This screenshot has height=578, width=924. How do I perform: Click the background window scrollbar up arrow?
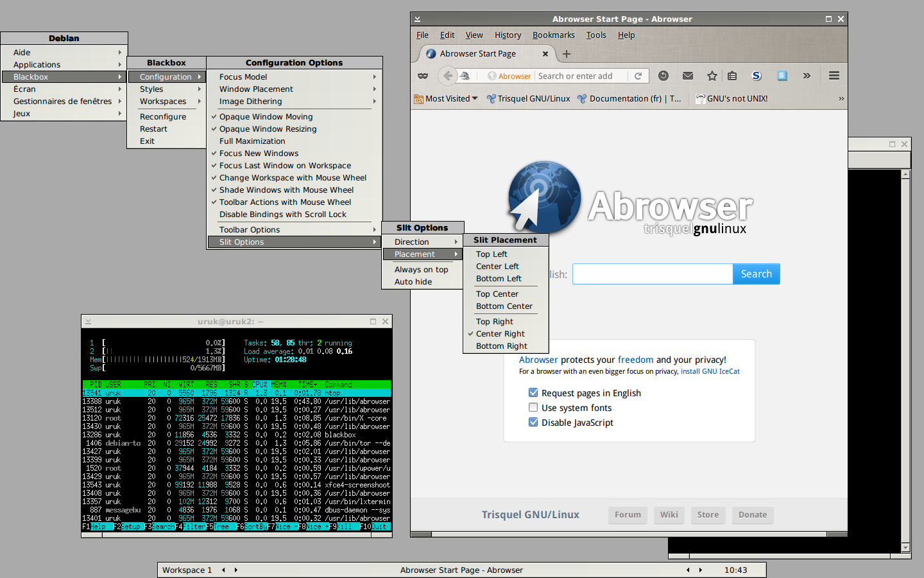(906, 174)
